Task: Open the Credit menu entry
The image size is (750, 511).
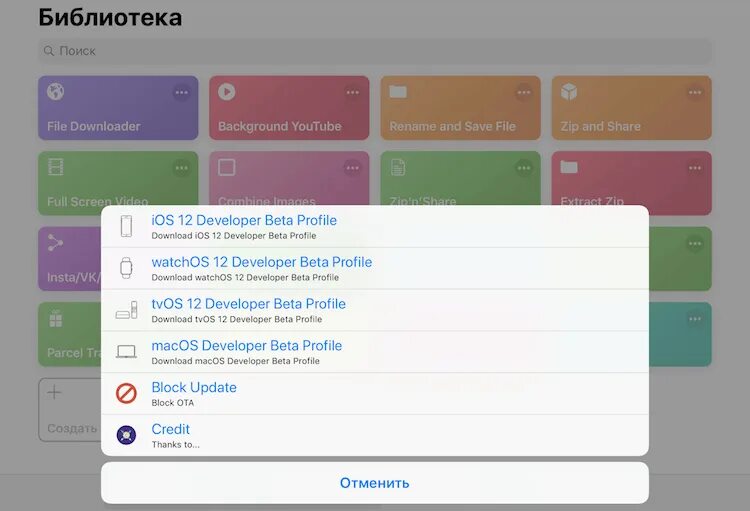Action: pos(375,435)
